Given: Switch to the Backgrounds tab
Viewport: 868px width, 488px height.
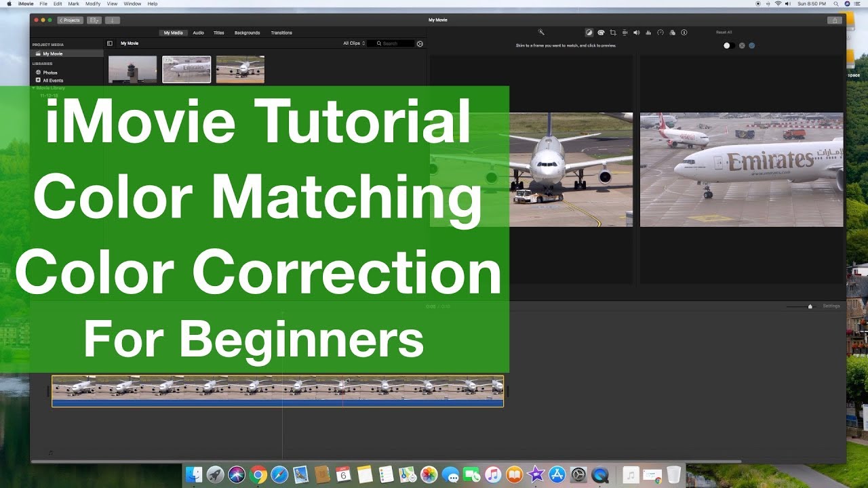Looking at the screenshot, I should pos(248,33).
